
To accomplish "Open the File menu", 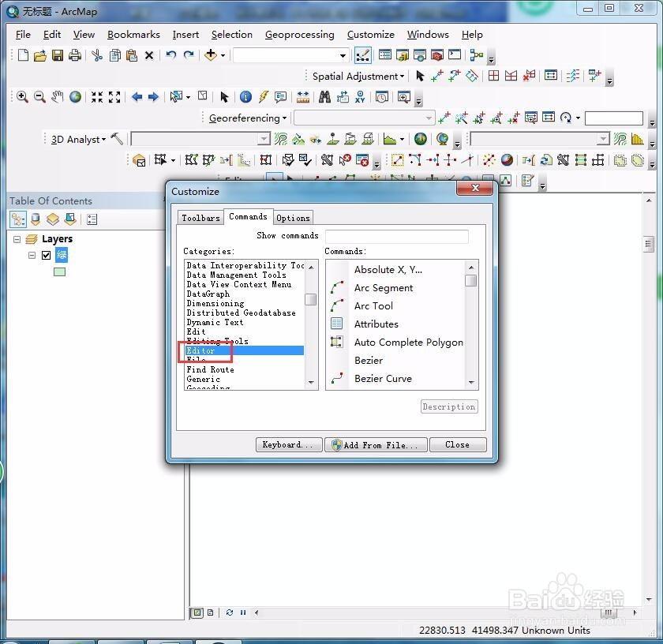I will point(23,34).
